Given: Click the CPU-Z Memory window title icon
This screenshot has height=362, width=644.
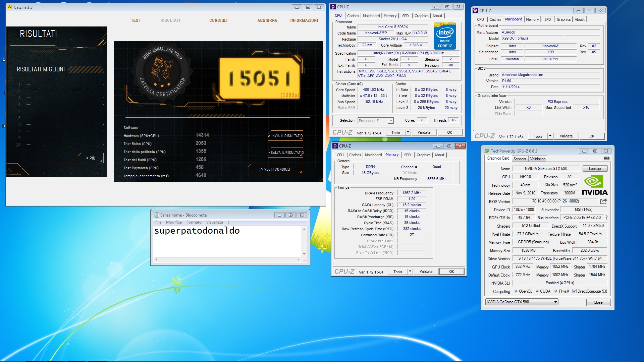Looking at the screenshot, I should click(335, 146).
